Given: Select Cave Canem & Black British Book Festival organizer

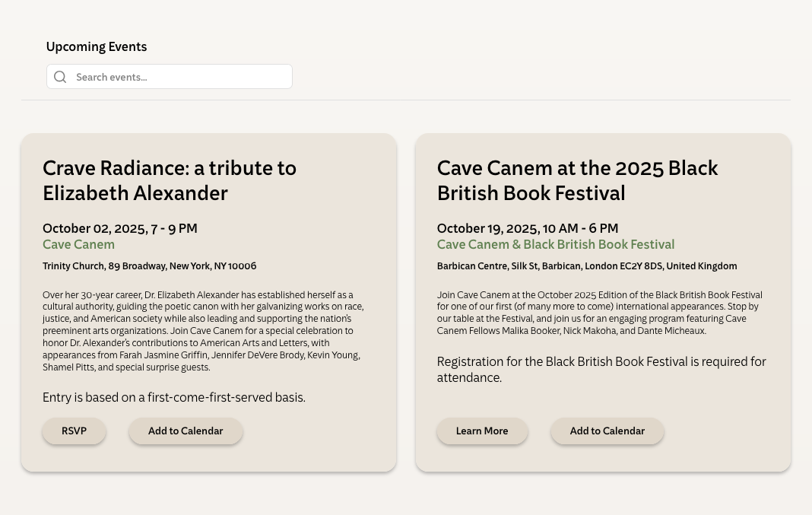Looking at the screenshot, I should tap(555, 244).
